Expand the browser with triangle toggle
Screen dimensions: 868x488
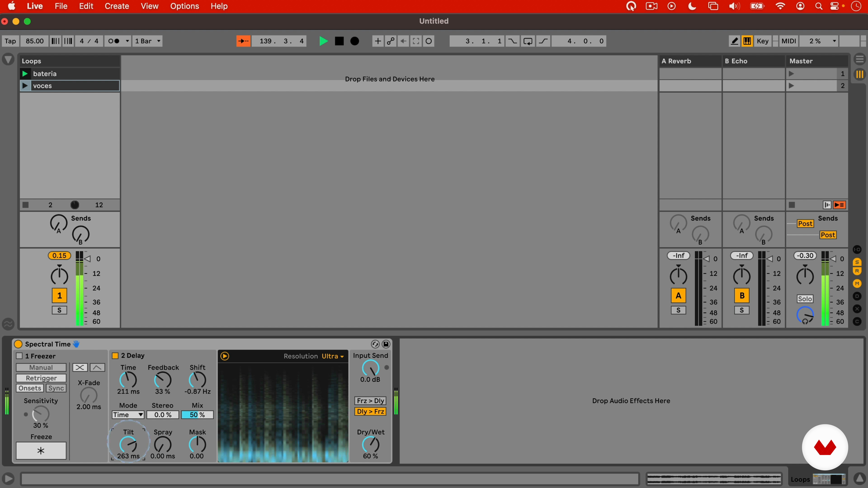8,60
